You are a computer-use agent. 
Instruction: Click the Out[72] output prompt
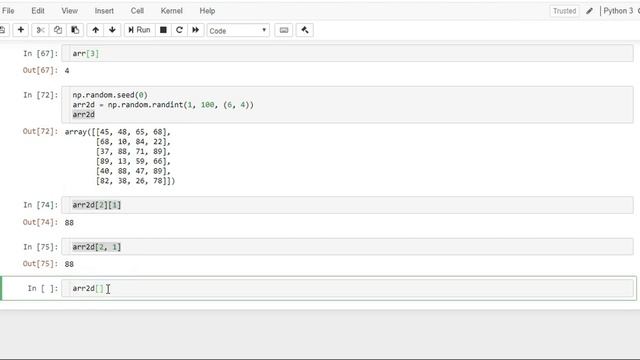click(x=40, y=131)
